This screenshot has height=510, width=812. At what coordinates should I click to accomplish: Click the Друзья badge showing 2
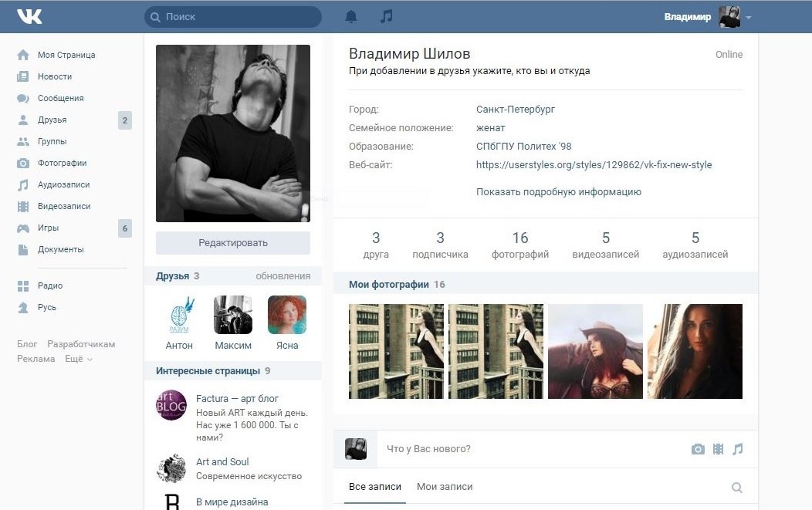pyautogui.click(x=125, y=120)
